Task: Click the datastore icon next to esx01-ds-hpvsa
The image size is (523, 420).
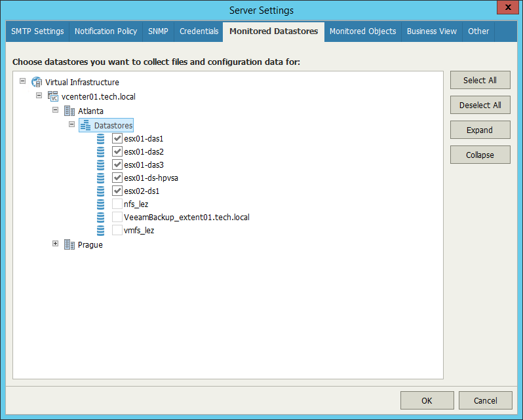Action: pos(100,178)
